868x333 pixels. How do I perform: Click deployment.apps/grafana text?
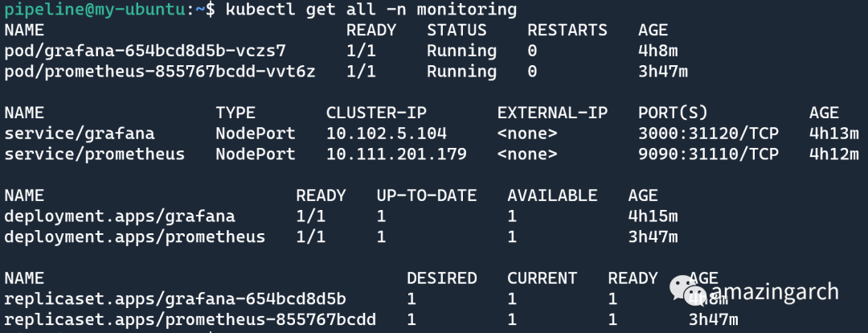tap(120, 216)
